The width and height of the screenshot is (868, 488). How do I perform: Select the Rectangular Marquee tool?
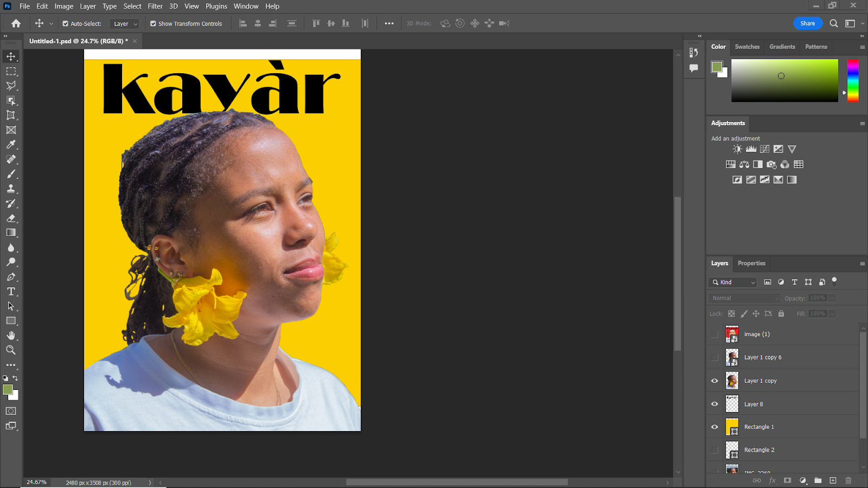coord(11,71)
